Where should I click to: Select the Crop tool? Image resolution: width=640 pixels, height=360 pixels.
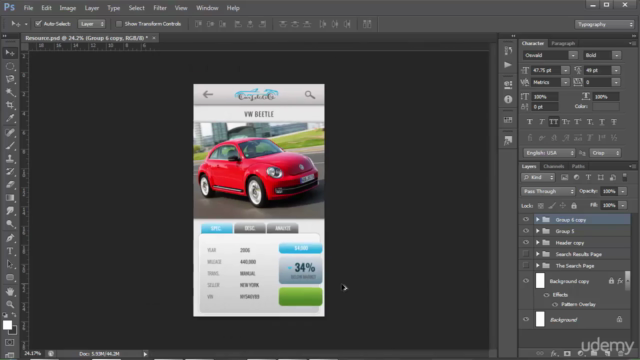[x=10, y=105]
